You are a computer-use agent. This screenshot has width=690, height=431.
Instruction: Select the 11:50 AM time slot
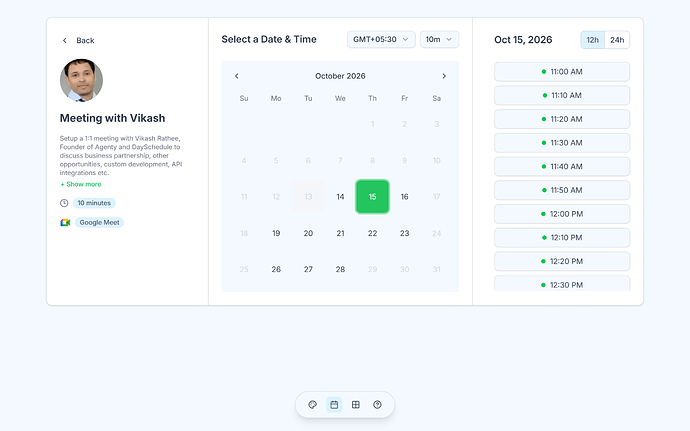pos(562,190)
